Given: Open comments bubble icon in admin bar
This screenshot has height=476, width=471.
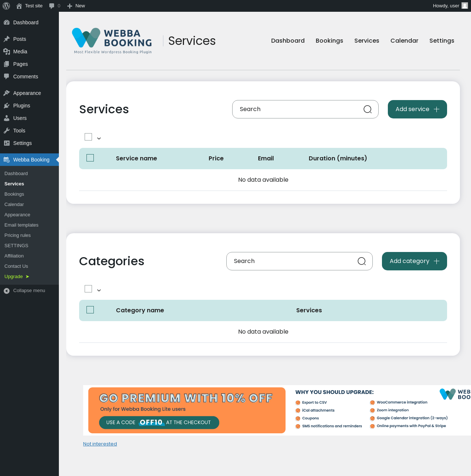Looking at the screenshot, I should (x=52, y=6).
